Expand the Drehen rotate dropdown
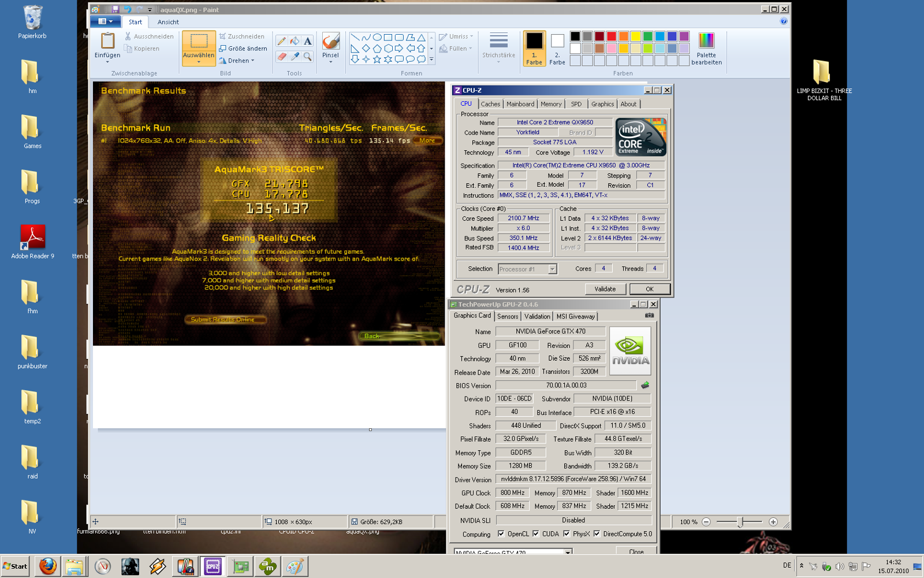Image resolution: width=924 pixels, height=578 pixels. [x=253, y=61]
